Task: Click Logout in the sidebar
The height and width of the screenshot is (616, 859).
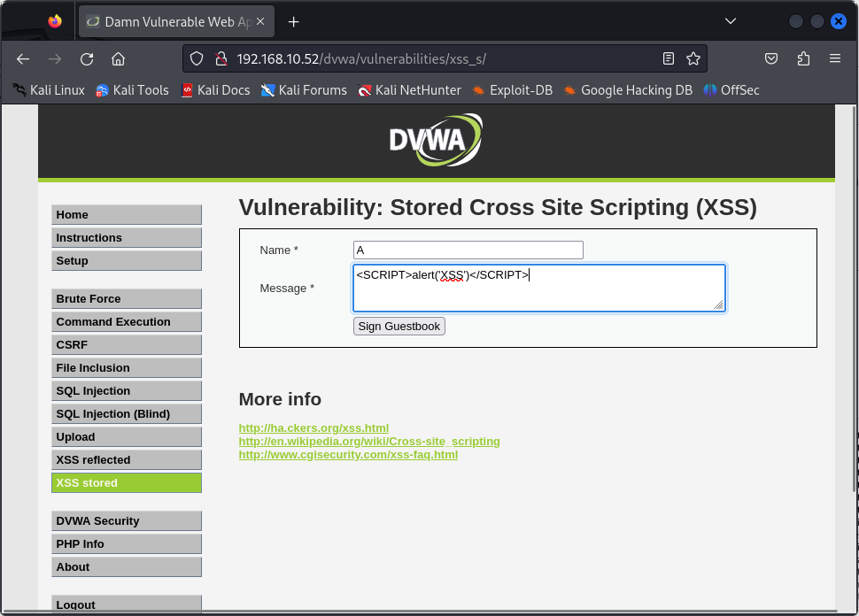Action: point(127,604)
